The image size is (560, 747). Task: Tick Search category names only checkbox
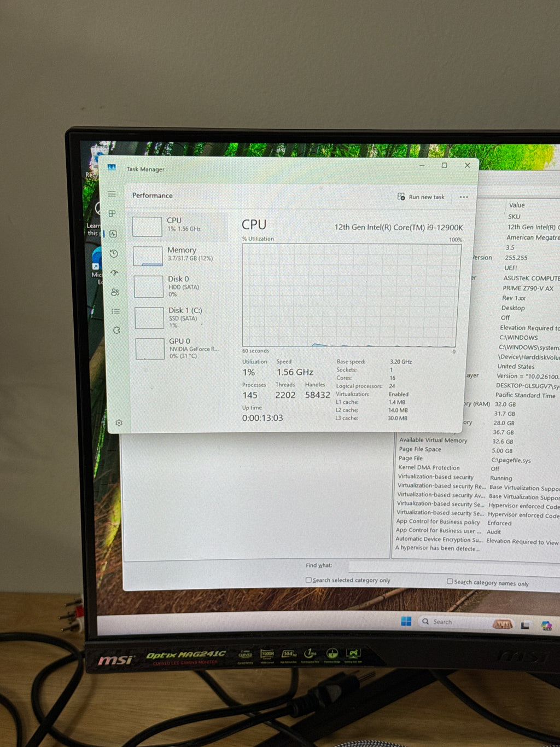450,581
